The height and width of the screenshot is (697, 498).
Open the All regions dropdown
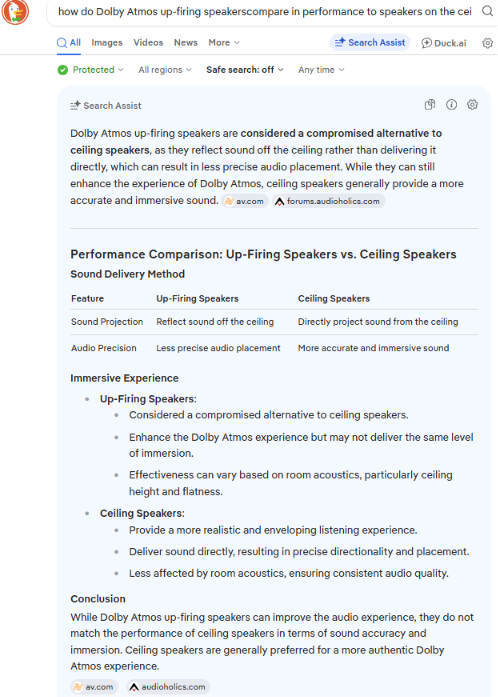tap(165, 70)
